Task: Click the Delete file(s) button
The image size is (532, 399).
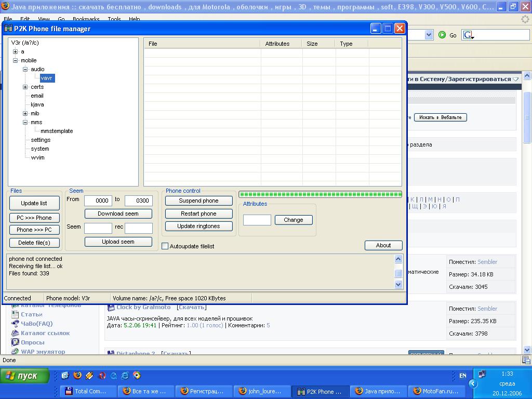Action: click(34, 243)
